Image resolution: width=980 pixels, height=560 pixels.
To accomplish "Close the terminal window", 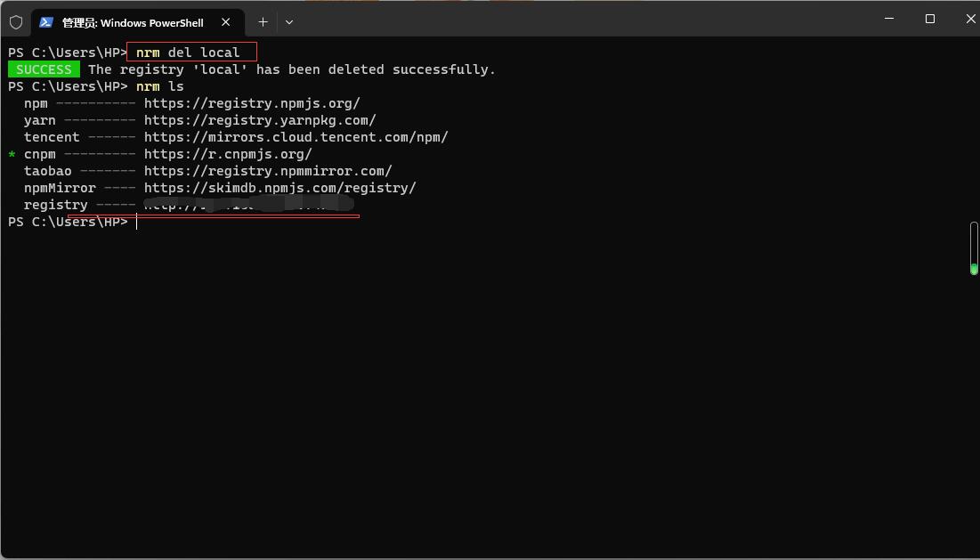I will pos(970,20).
